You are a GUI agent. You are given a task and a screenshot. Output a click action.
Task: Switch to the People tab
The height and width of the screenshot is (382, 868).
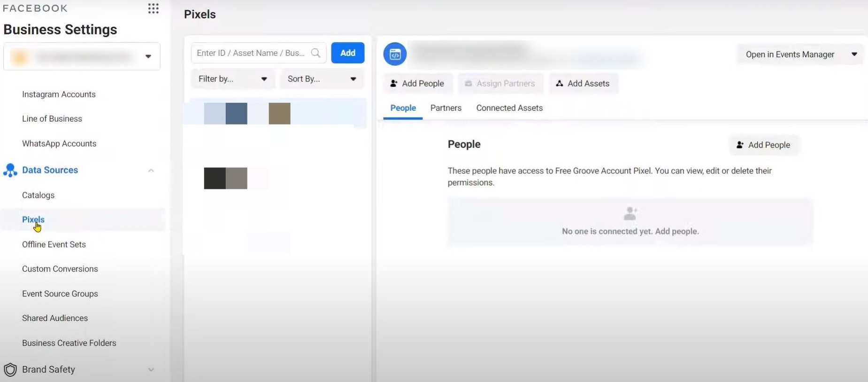403,108
